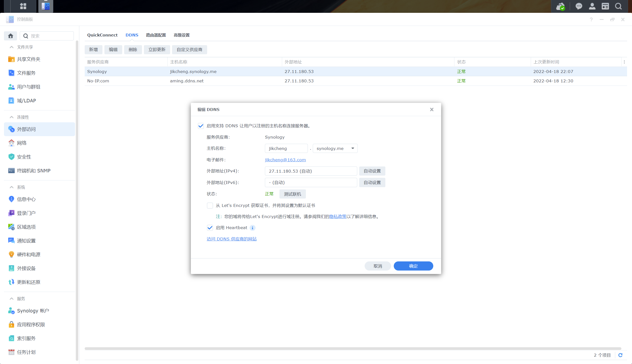Go to Control Panel home icon
This screenshot has height=364, width=632.
(x=11, y=36)
